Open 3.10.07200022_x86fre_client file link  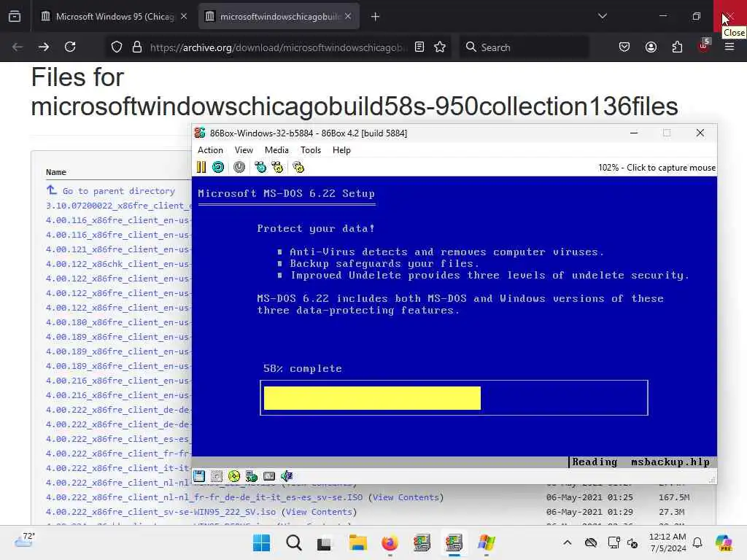(x=119, y=206)
